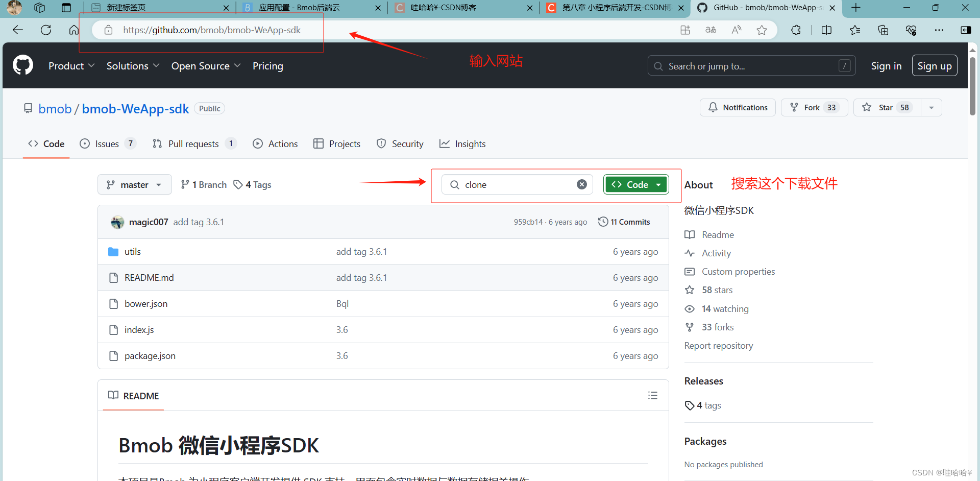980x481 pixels.
Task: Click the commit history clock icon
Action: 603,222
